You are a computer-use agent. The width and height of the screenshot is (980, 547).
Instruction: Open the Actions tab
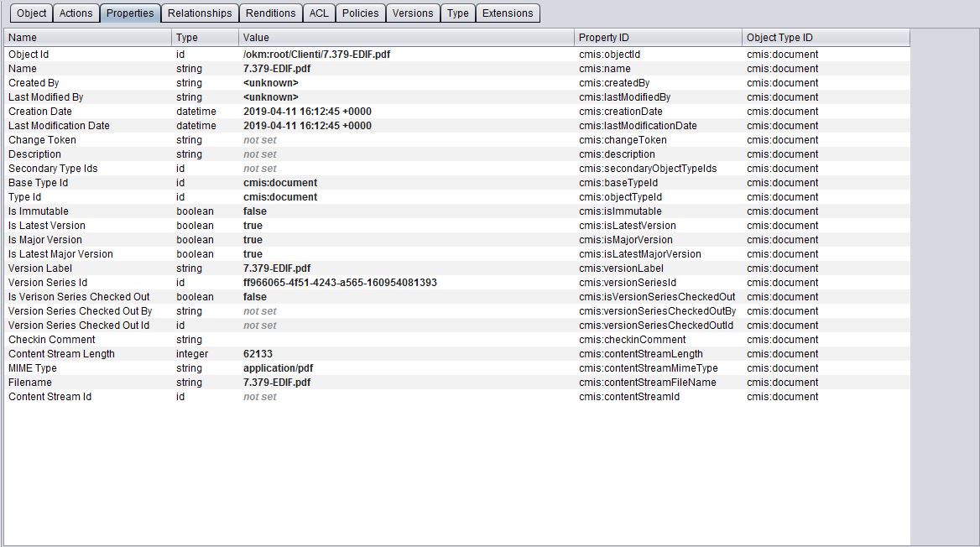(x=76, y=13)
